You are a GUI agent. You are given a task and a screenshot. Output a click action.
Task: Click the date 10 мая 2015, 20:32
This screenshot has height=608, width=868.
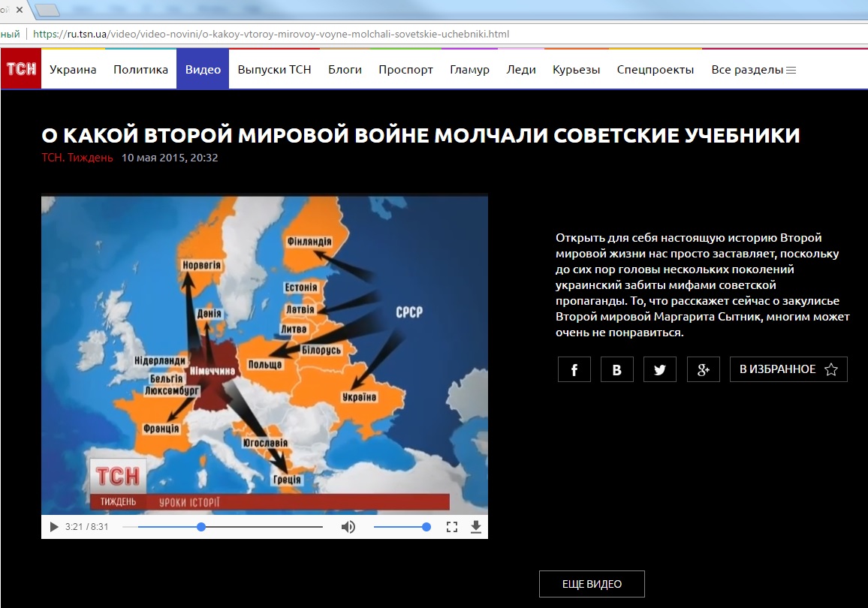pyautogui.click(x=170, y=158)
